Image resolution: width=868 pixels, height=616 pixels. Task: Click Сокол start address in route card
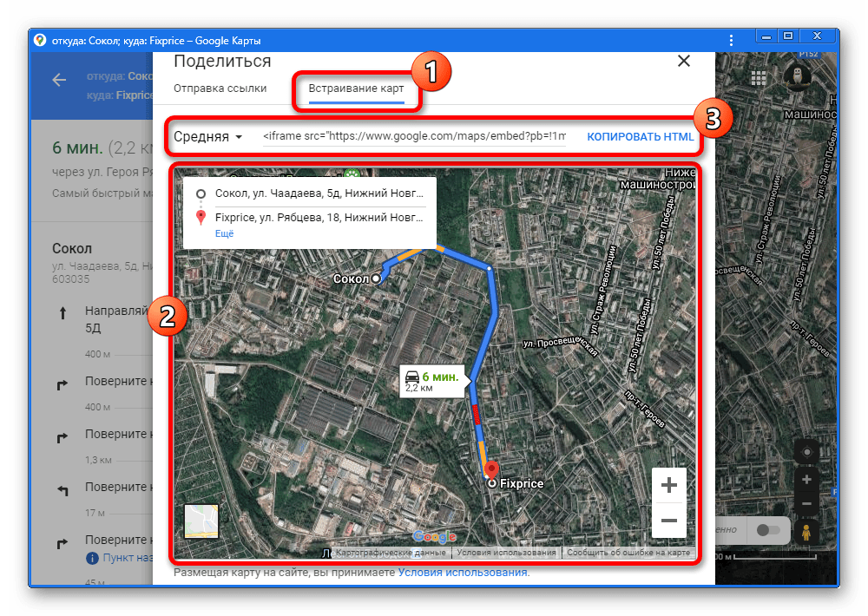pyautogui.click(x=319, y=193)
